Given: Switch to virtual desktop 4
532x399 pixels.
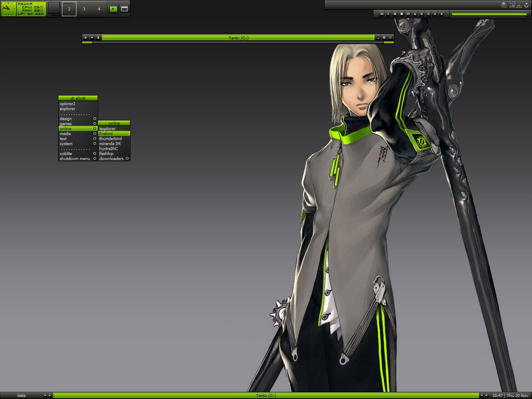Looking at the screenshot, I should pyautogui.click(x=99, y=9).
